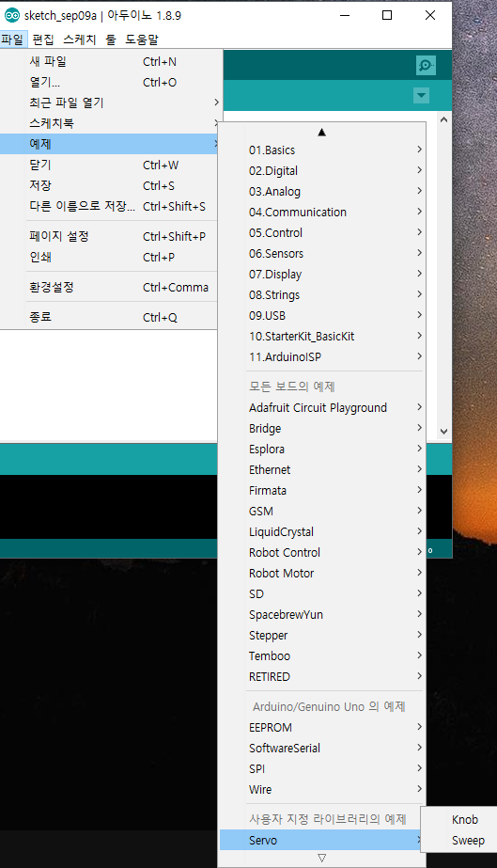Expand the 02.Digital examples
497x868 pixels.
click(x=322, y=170)
